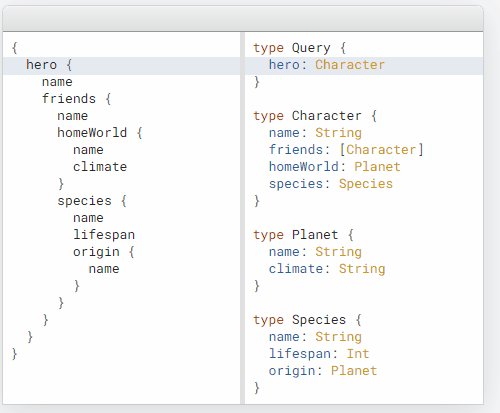Viewport: 500px width, 413px height.
Task: Click the climate field under homeWorld
Action: click(100, 167)
